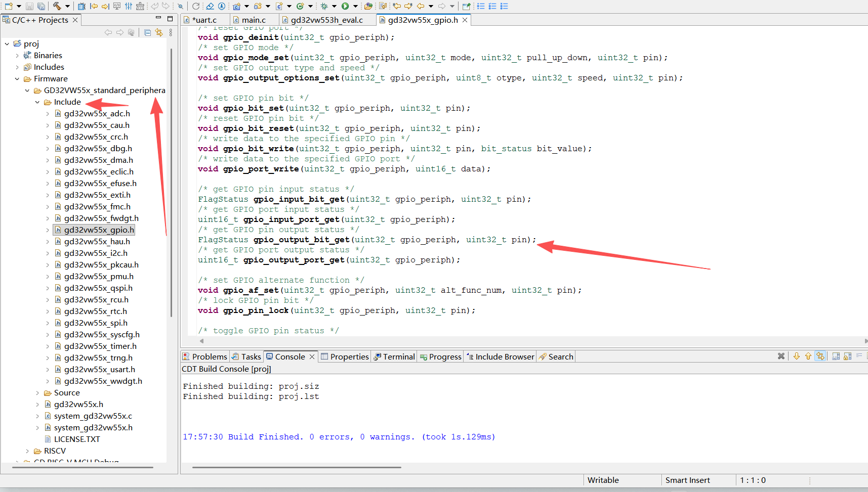The height and width of the screenshot is (492, 868).
Task: Select gd32vw55x_rcu.h in project tree
Action: tap(96, 300)
